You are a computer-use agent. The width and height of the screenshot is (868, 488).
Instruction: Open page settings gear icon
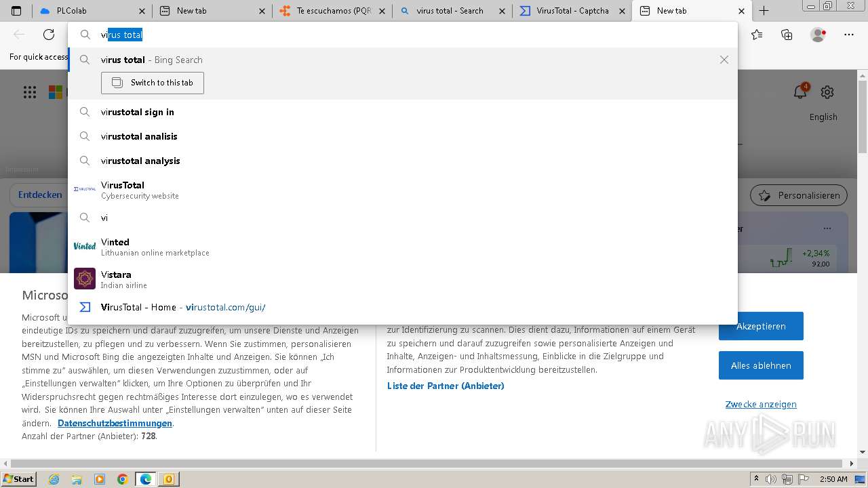pyautogui.click(x=827, y=92)
